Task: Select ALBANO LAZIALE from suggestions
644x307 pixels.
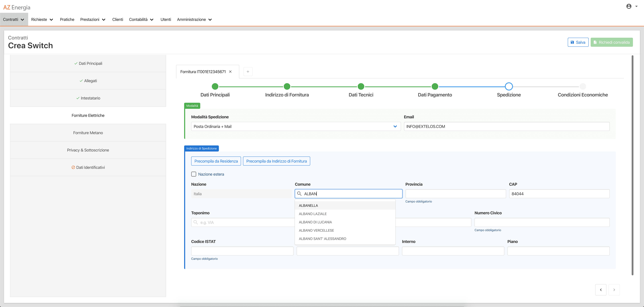Action: (x=345, y=214)
